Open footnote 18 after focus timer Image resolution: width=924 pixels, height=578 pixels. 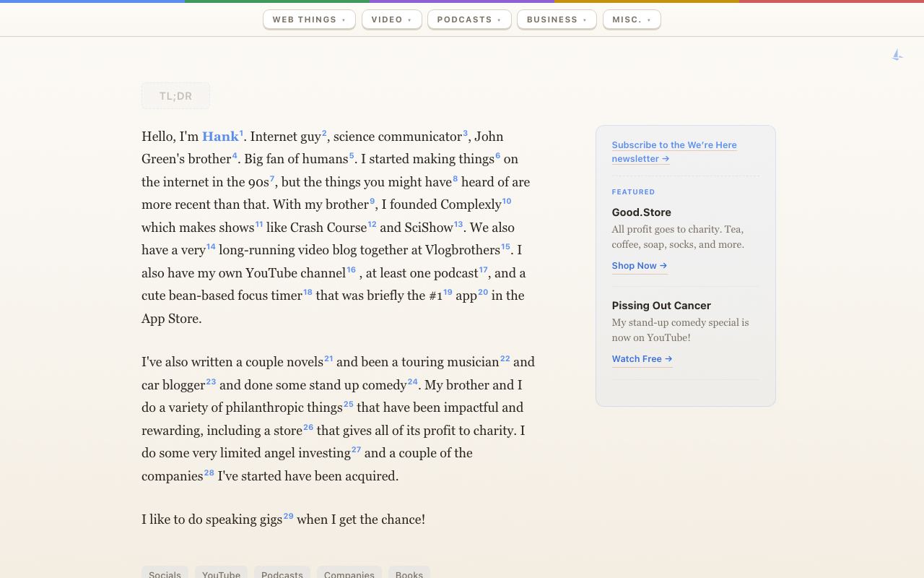[308, 292]
